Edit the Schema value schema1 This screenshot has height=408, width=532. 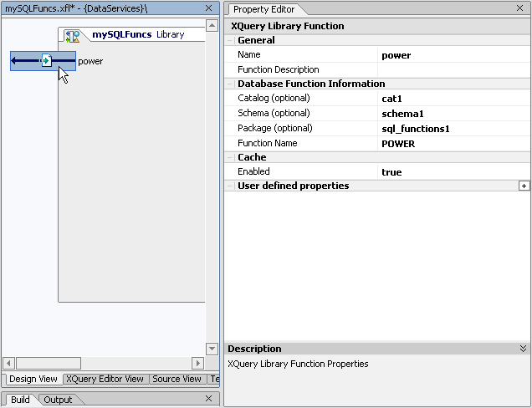(453, 113)
